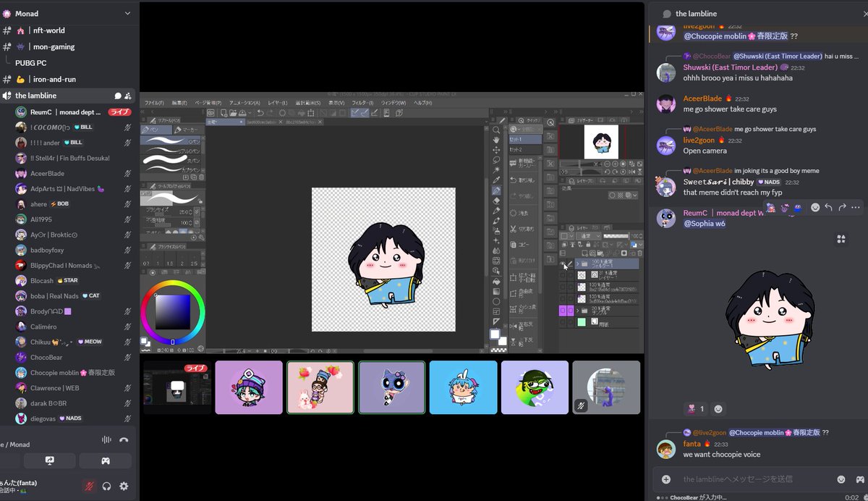Disconnect from voice with the hang-up icon

[124, 439]
